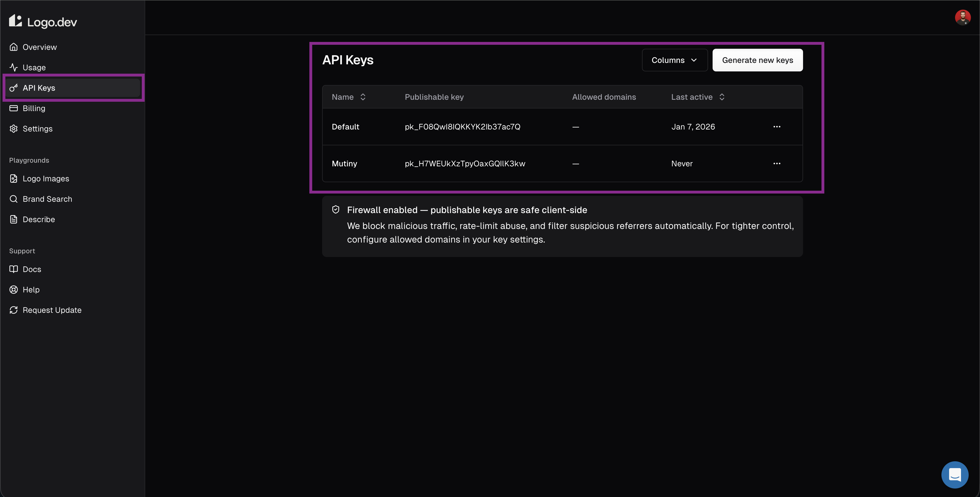Select the Mutiny key name
The width and height of the screenshot is (980, 497).
pyautogui.click(x=344, y=163)
